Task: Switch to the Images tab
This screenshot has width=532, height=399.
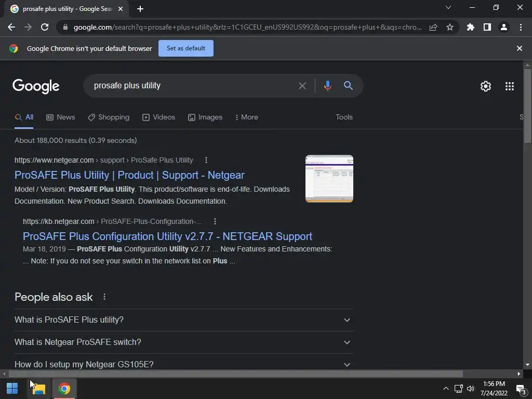Action: 205,117
